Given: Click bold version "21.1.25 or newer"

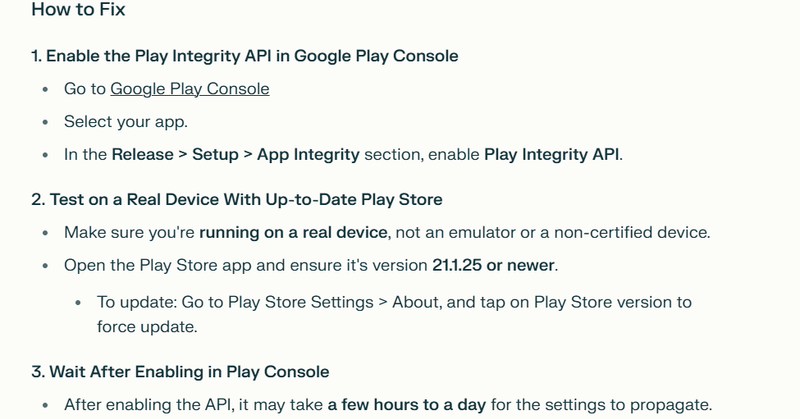Looking at the screenshot, I should (493, 265).
